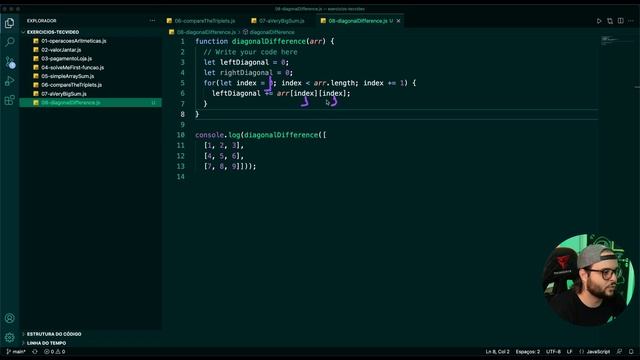Open 03-pagamentoLoja.js in the explorer

pyautogui.click(x=67, y=58)
